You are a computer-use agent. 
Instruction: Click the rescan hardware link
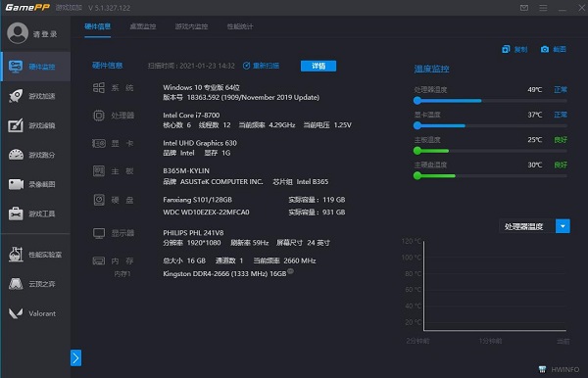tap(261, 66)
